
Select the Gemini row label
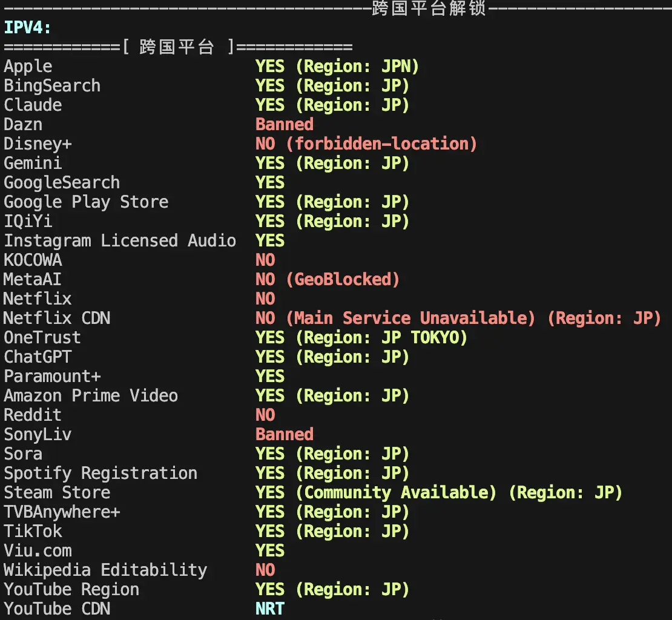(33, 163)
